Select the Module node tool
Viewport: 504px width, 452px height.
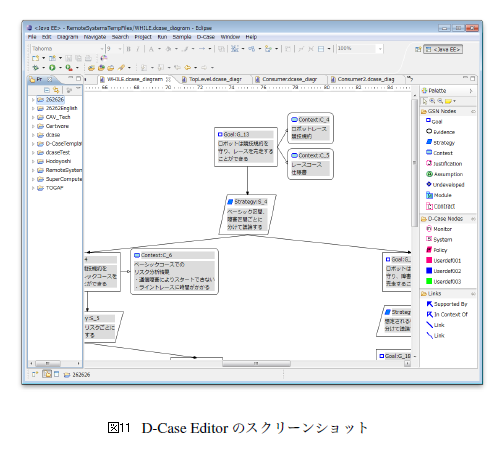(439, 195)
